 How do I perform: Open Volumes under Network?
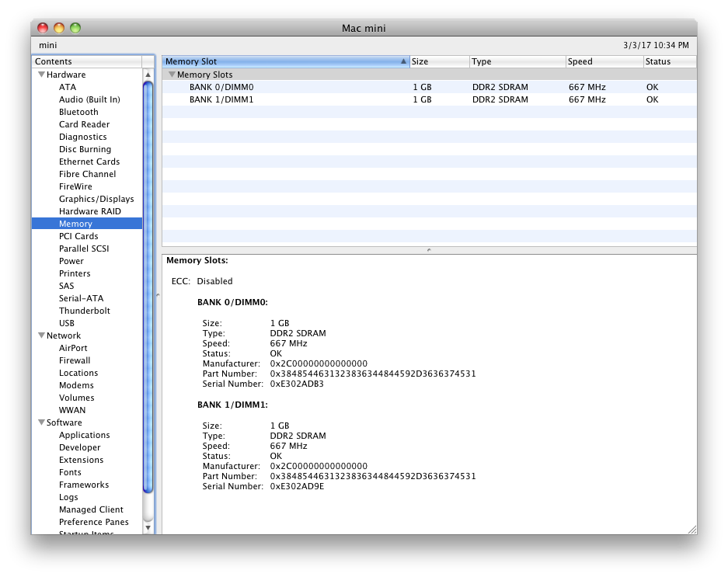(76, 398)
